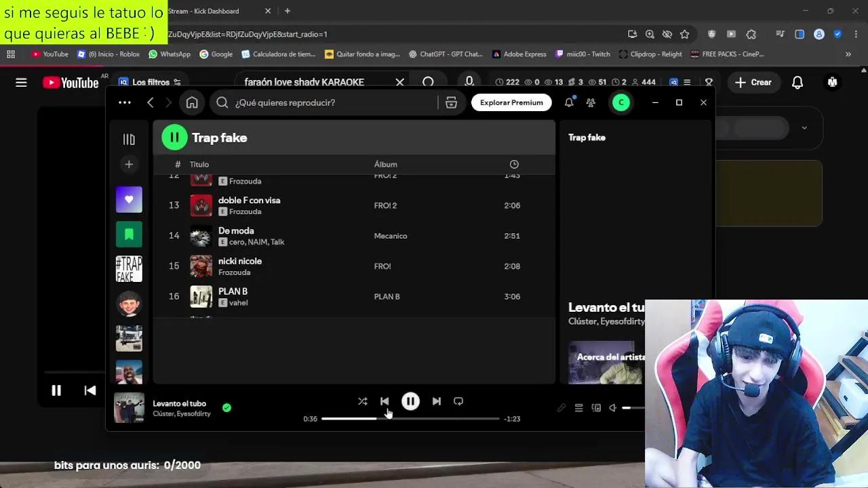This screenshot has height=488, width=868.
Task: Open the lyrics microphone icon
Action: point(561,408)
